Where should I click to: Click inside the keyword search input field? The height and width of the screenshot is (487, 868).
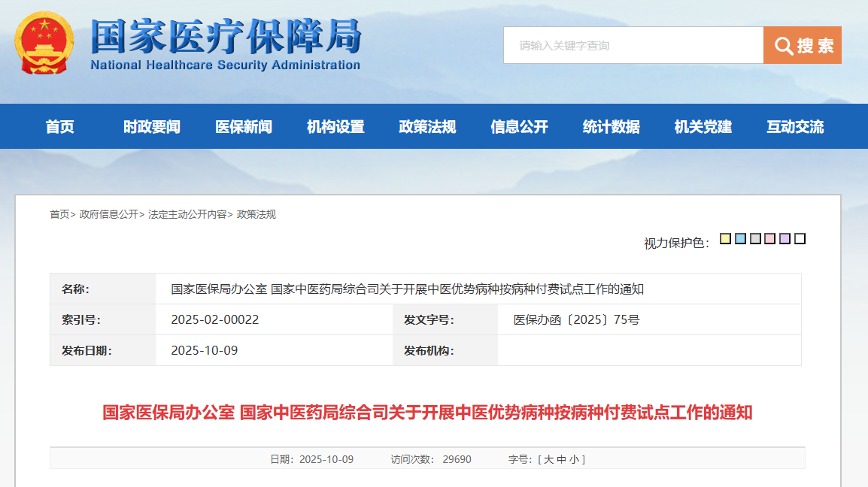tap(633, 46)
